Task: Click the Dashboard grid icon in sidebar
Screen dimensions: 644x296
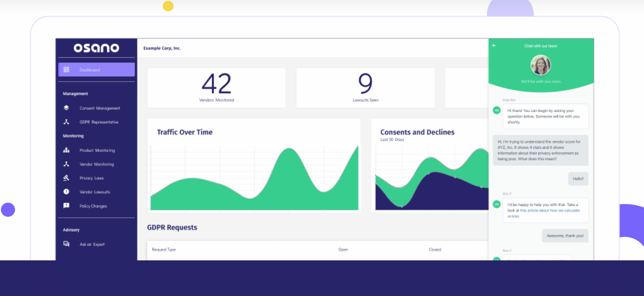Action: pos(66,70)
